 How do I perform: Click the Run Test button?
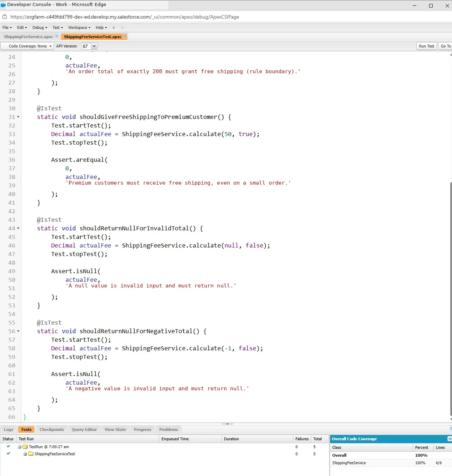pyautogui.click(x=427, y=46)
